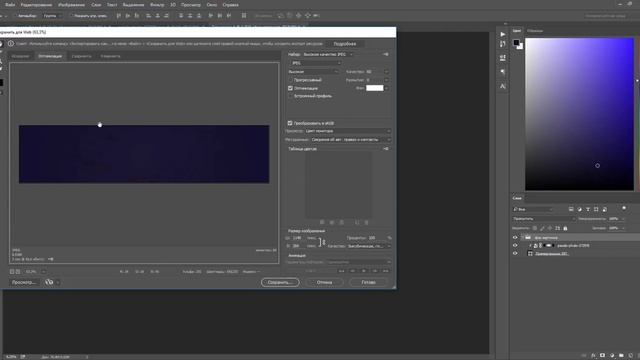Open the Файл menu
This screenshot has width=640, height=360.
[x=10, y=5]
